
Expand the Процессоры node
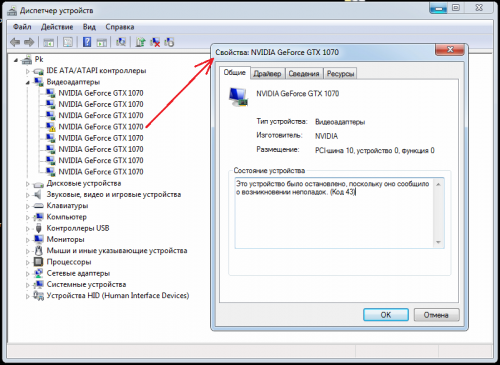click(x=28, y=262)
